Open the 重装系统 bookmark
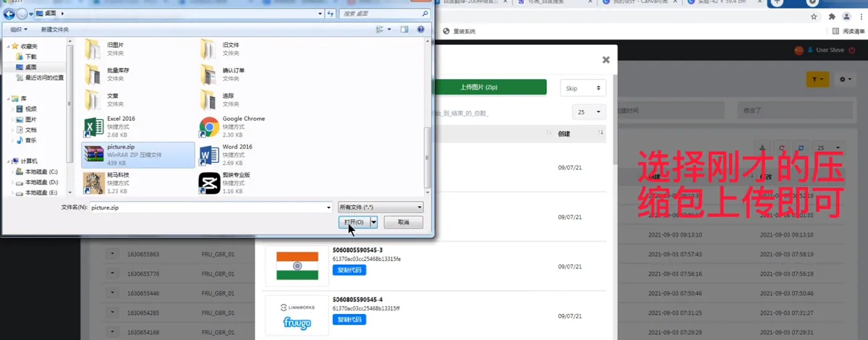The image size is (868, 340). pos(459,31)
